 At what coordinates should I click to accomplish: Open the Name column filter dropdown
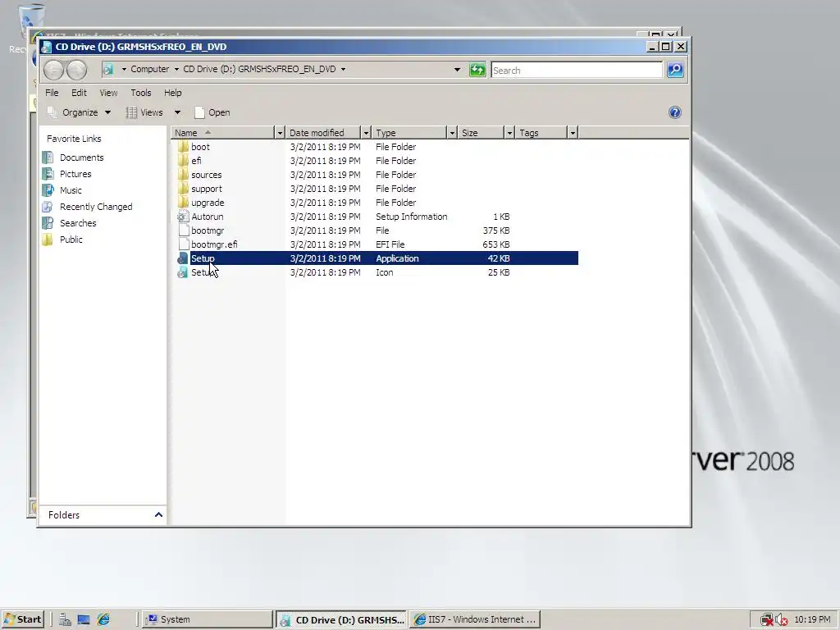point(280,132)
